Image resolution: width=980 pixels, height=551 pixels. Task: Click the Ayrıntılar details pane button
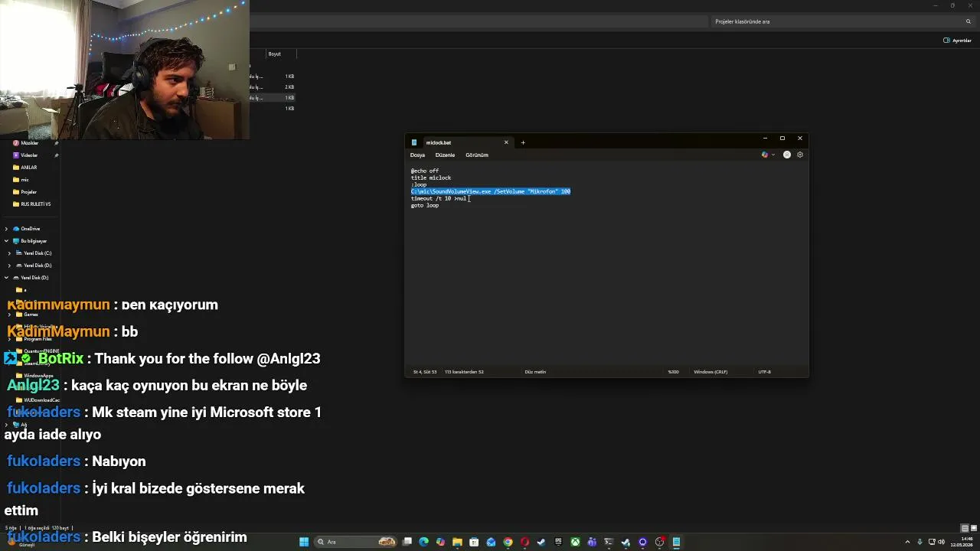tap(958, 41)
